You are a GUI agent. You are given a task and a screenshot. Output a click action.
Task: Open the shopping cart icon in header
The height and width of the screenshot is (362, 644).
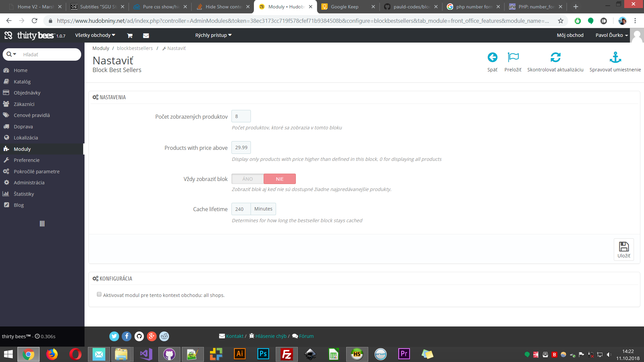pyautogui.click(x=130, y=36)
